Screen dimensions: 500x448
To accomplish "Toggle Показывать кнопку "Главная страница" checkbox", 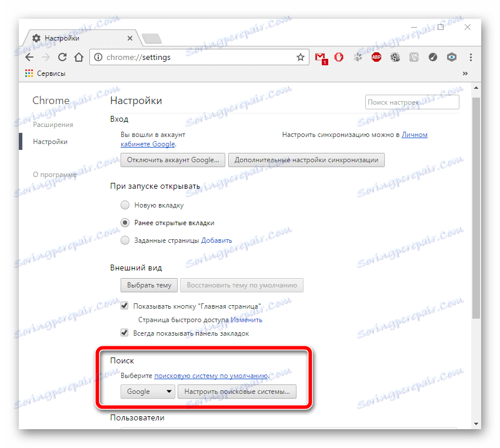I will [x=124, y=306].
